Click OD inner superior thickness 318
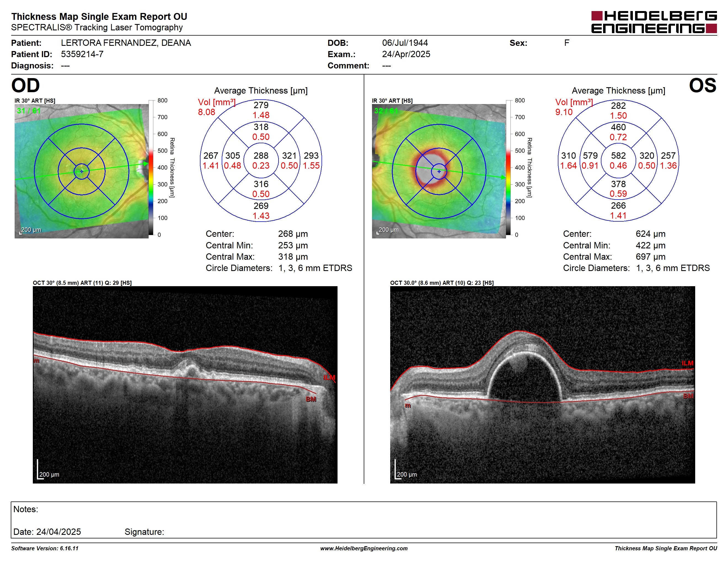Image resolution: width=728 pixels, height=563 pixels. (x=261, y=127)
